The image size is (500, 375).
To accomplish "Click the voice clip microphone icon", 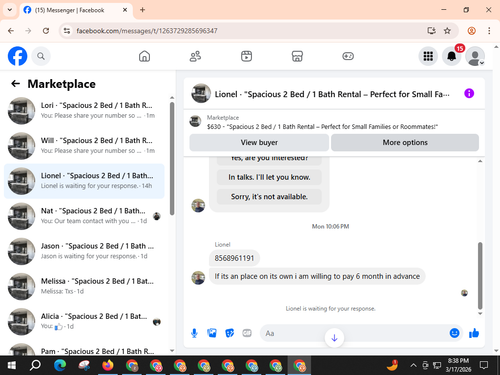I will (194, 333).
